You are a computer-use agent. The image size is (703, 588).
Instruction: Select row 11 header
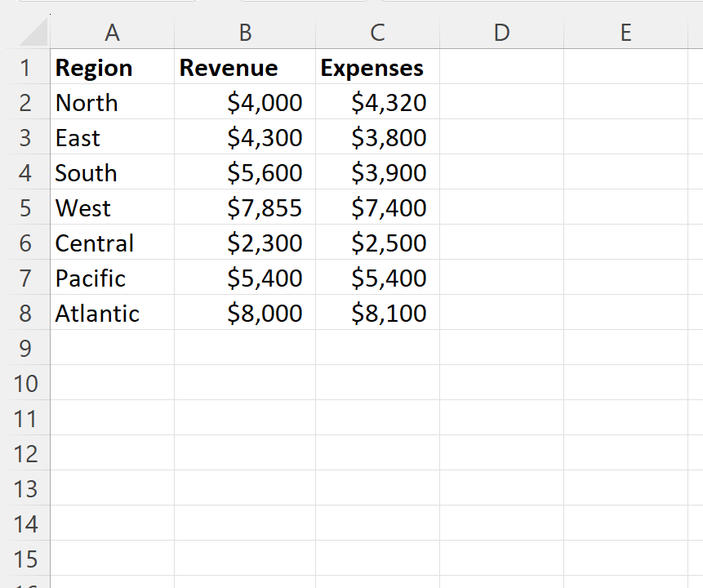coord(25,417)
